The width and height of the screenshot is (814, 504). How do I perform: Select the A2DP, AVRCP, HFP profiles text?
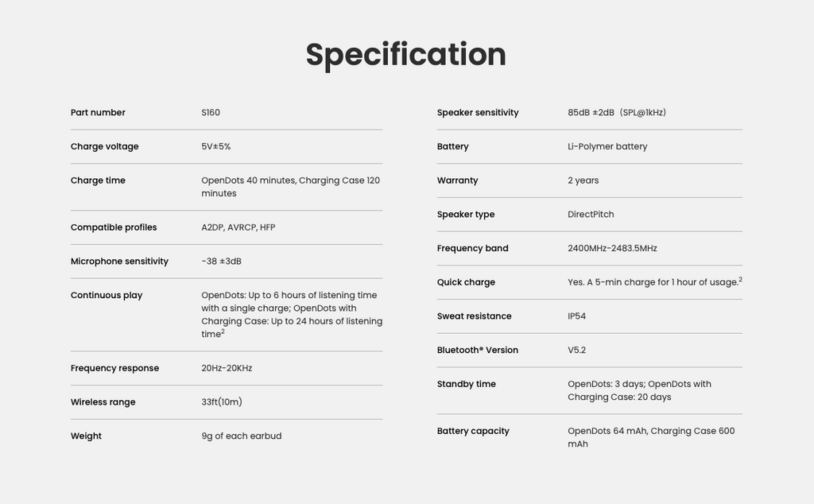coord(238,227)
